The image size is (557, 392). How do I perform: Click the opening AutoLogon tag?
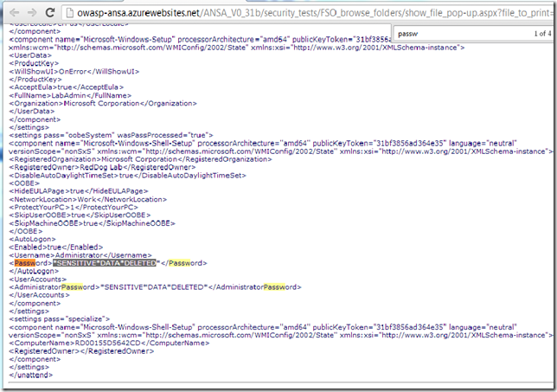pyautogui.click(x=32, y=239)
